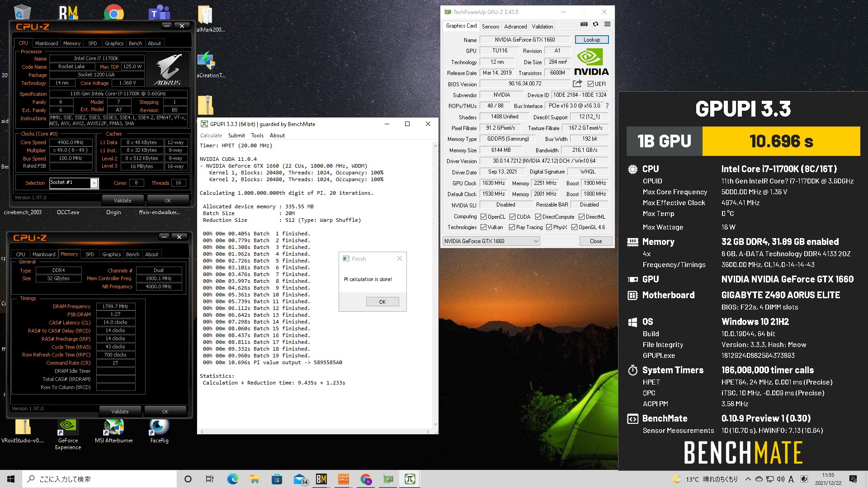Click the GPUPI pi taskbar icon
Image resolution: width=868 pixels, height=488 pixels.
(410, 479)
